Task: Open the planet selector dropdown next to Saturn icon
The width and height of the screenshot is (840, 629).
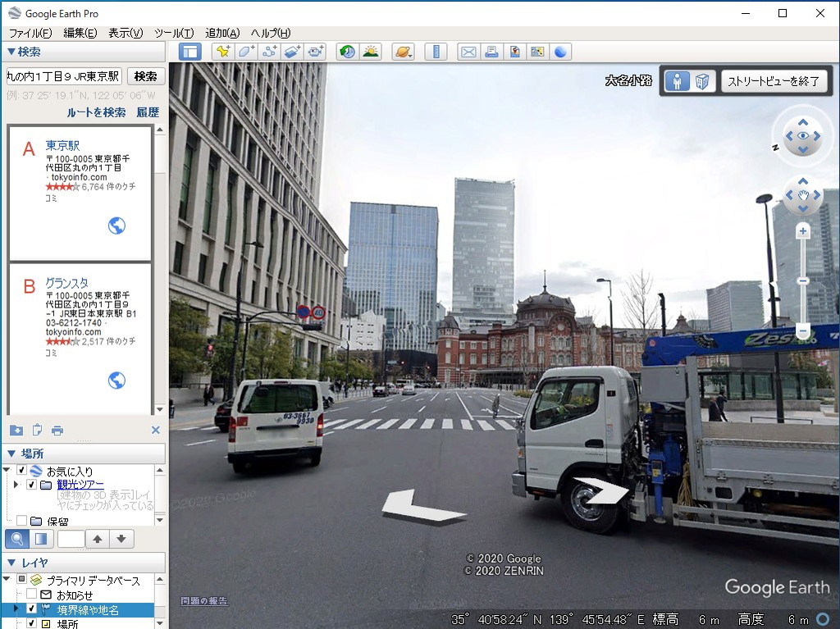Action: point(410,54)
